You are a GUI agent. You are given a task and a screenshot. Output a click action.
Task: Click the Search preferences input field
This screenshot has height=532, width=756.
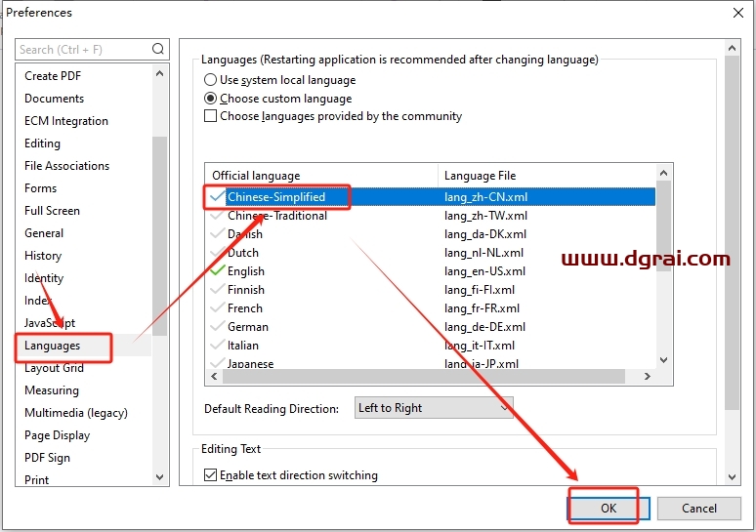pos(83,49)
